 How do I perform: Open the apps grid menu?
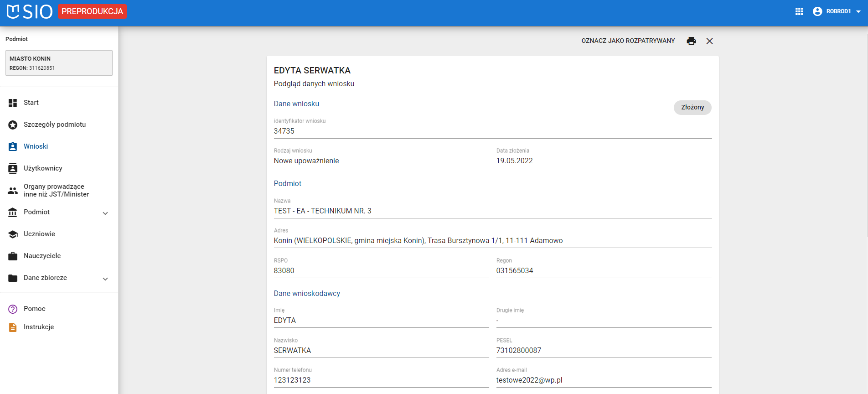coord(799,11)
